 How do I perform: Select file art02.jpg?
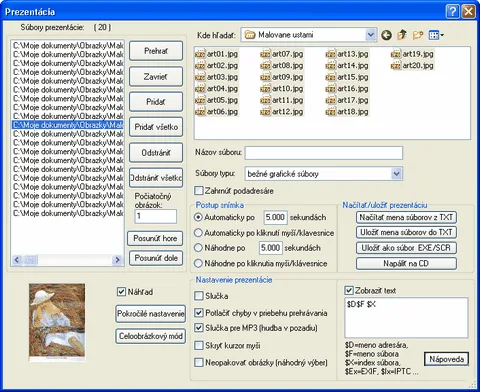click(x=216, y=65)
